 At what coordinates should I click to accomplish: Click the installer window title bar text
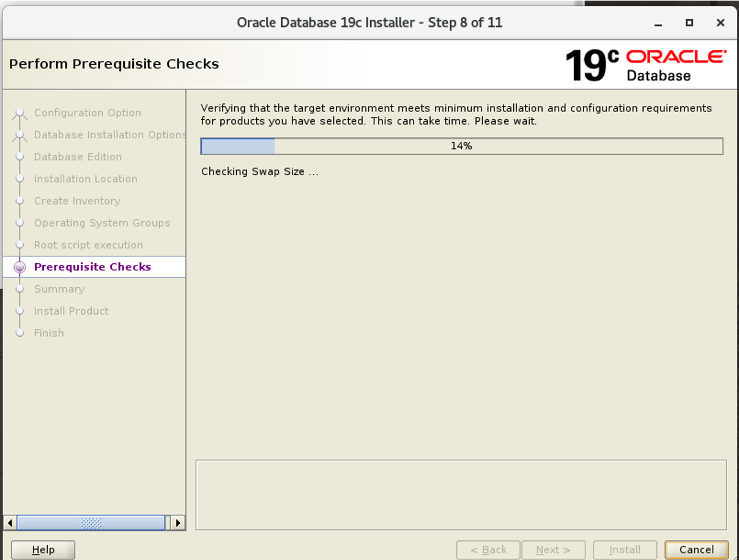[369, 23]
